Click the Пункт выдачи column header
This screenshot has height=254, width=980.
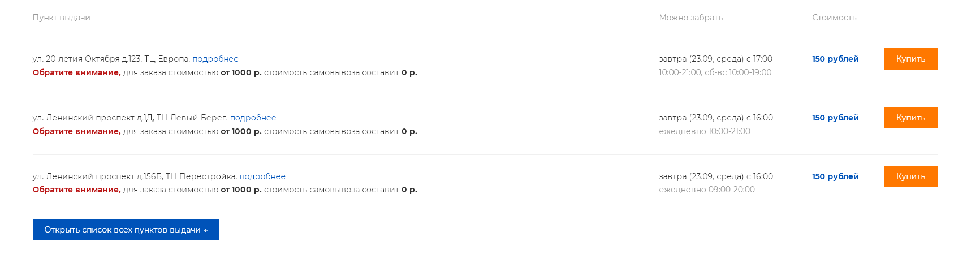(62, 18)
